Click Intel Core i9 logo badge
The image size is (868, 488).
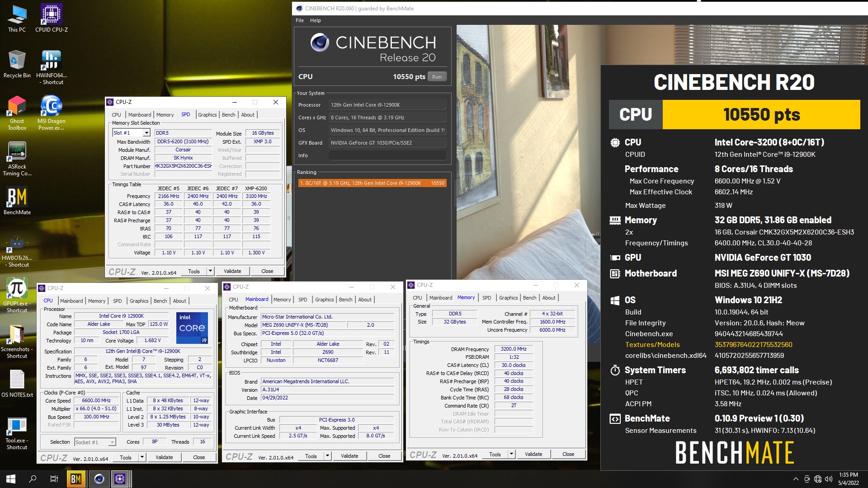point(192,328)
